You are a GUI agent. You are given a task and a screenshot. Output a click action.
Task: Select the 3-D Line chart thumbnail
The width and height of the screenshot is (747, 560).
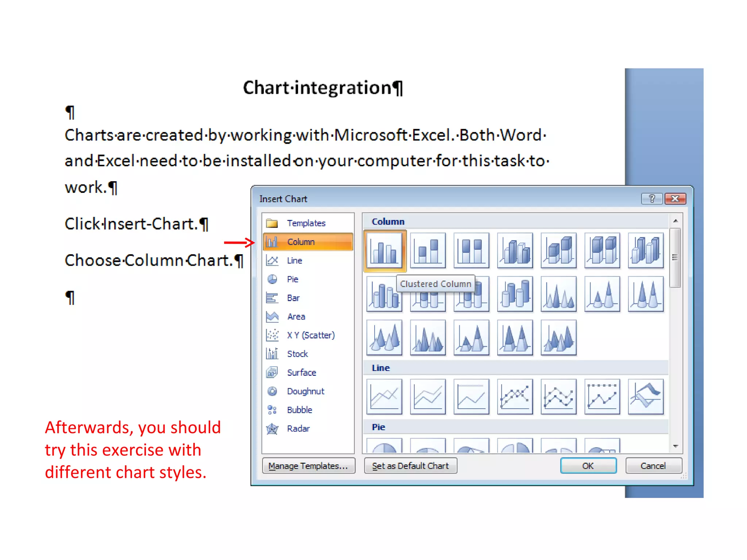(x=646, y=396)
